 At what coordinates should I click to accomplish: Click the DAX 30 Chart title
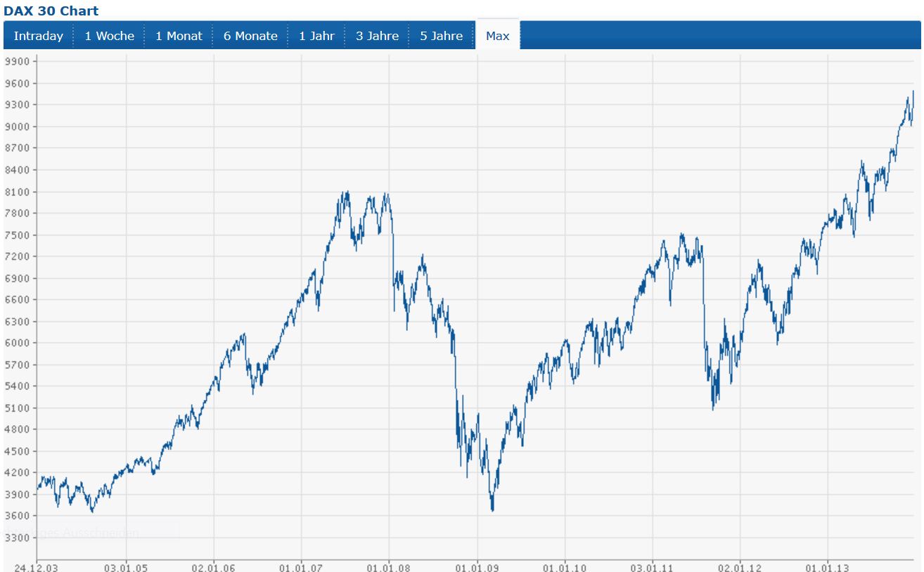coord(49,11)
